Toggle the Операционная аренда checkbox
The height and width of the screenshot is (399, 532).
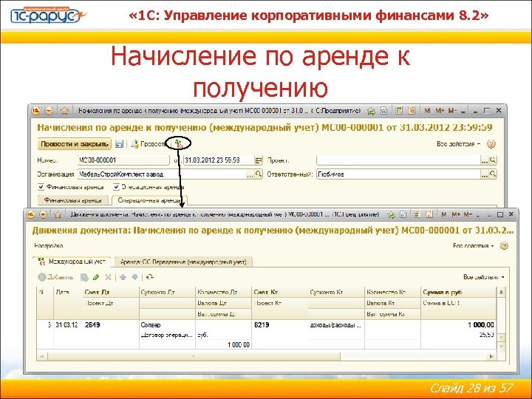tap(116, 187)
